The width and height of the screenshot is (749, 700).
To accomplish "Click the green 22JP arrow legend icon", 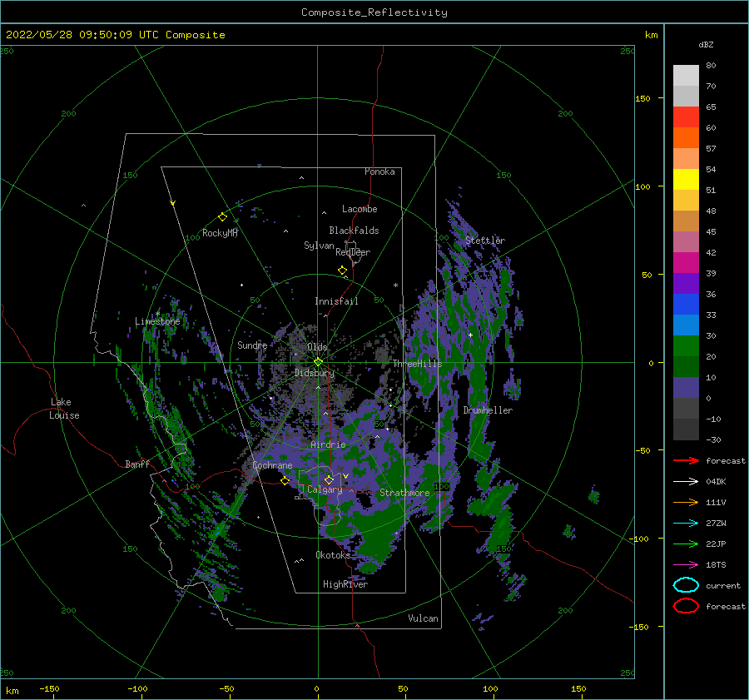I will tap(686, 544).
